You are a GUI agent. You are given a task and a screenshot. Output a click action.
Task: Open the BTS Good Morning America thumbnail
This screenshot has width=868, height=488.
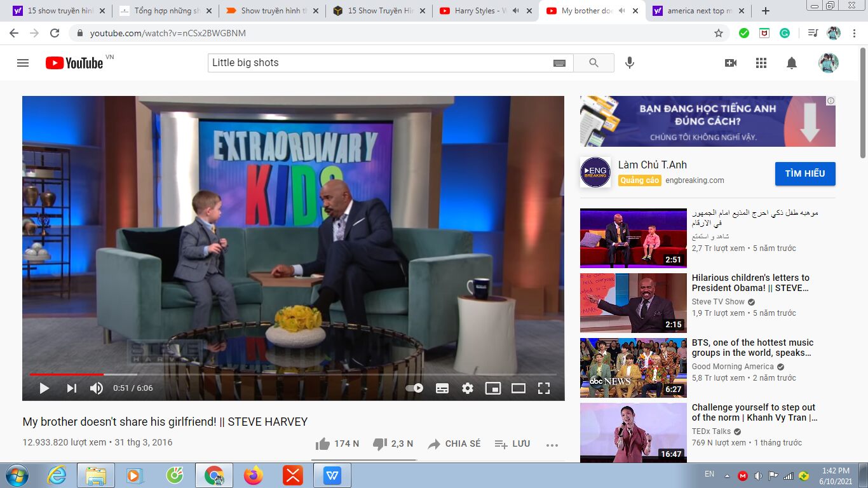[x=634, y=368]
